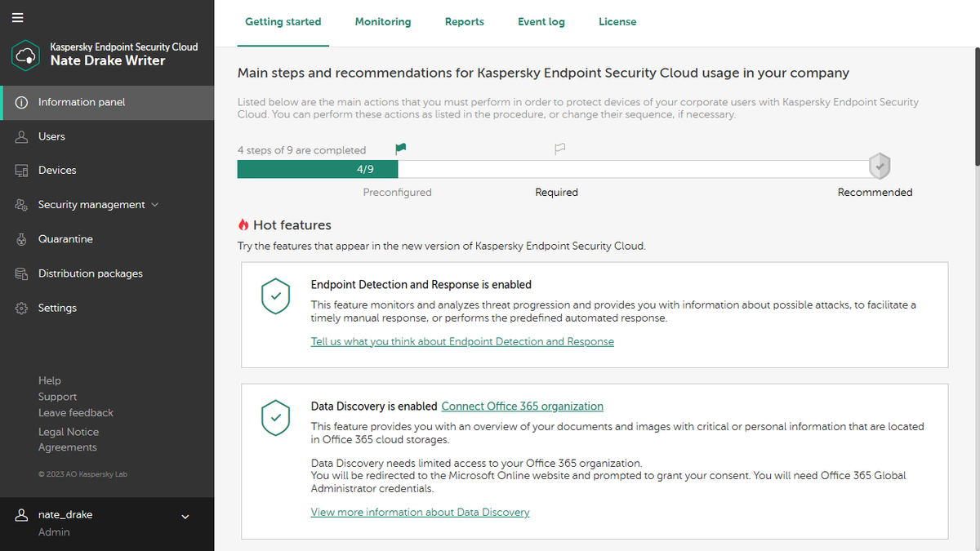
Task: Open the Distribution packages icon
Action: point(22,273)
